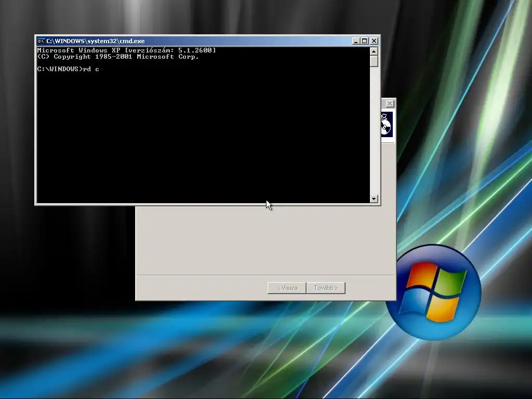Click the cmd.exe title bar path text

[96, 41]
